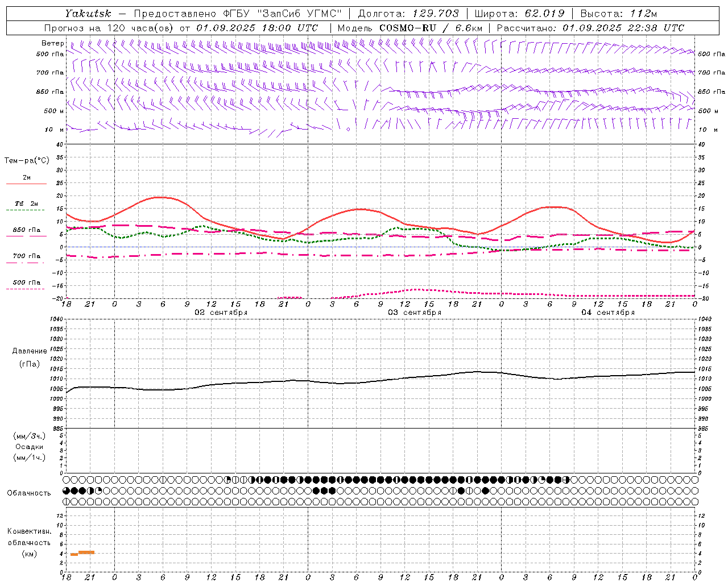Click the 'Тем-ра(°C)' temperature panel label
This screenshot has height=582, width=728.
pos(27,161)
